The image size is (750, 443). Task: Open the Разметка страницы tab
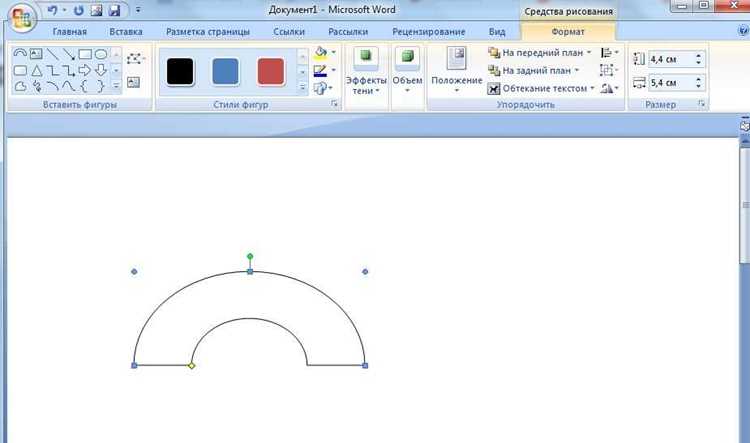208,32
